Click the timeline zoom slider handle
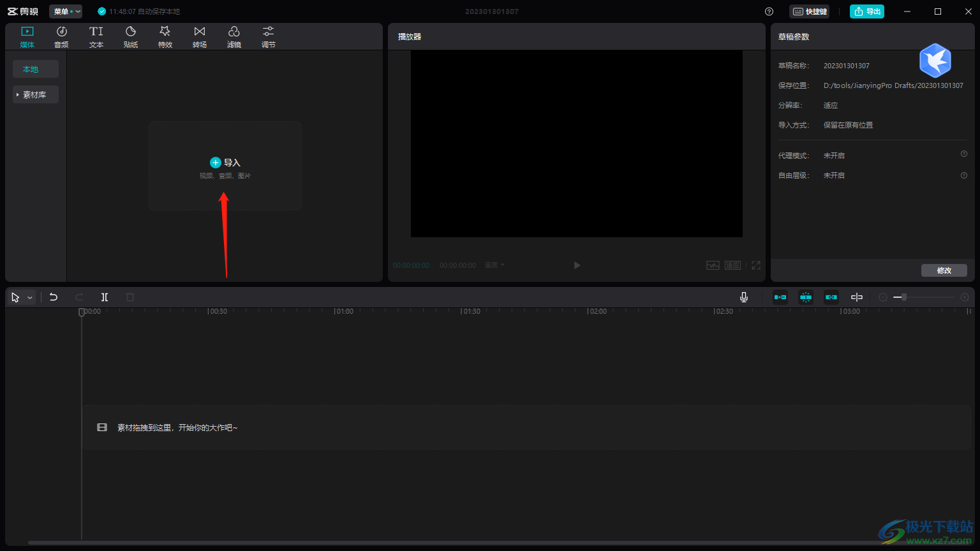The width and height of the screenshot is (980, 551). (x=904, y=297)
